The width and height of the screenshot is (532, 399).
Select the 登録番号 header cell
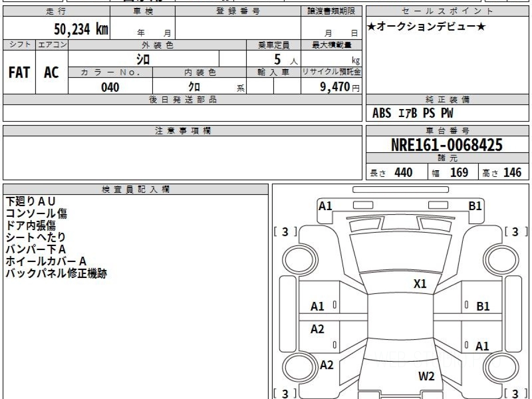[238, 12]
